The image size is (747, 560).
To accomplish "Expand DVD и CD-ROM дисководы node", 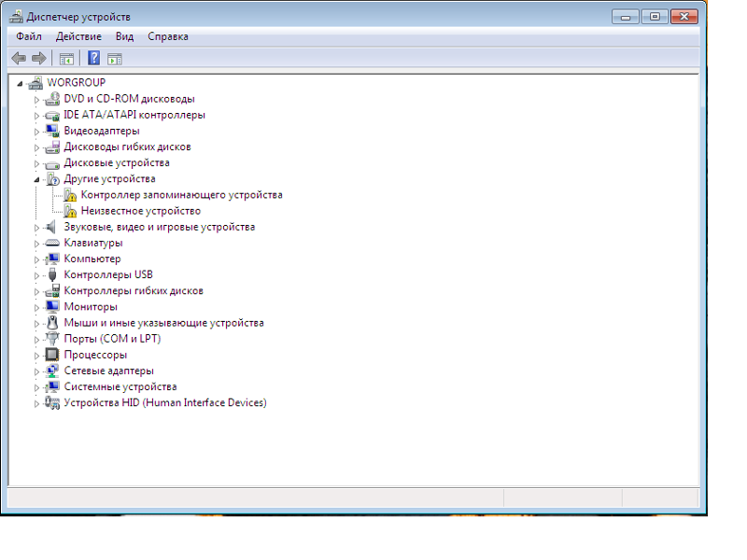I will [x=36, y=100].
